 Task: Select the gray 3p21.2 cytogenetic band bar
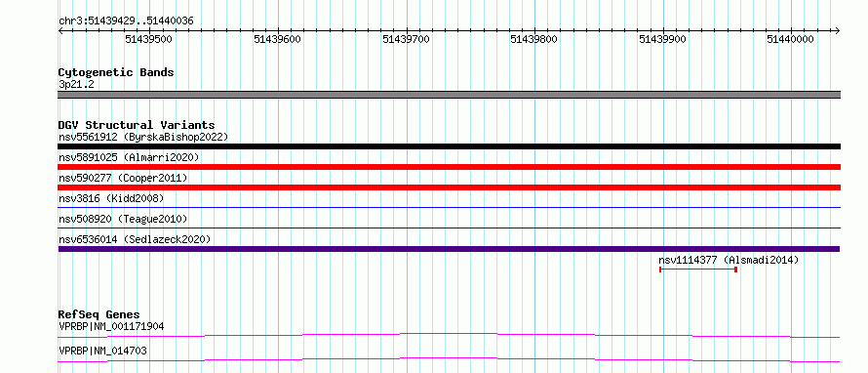(x=449, y=95)
